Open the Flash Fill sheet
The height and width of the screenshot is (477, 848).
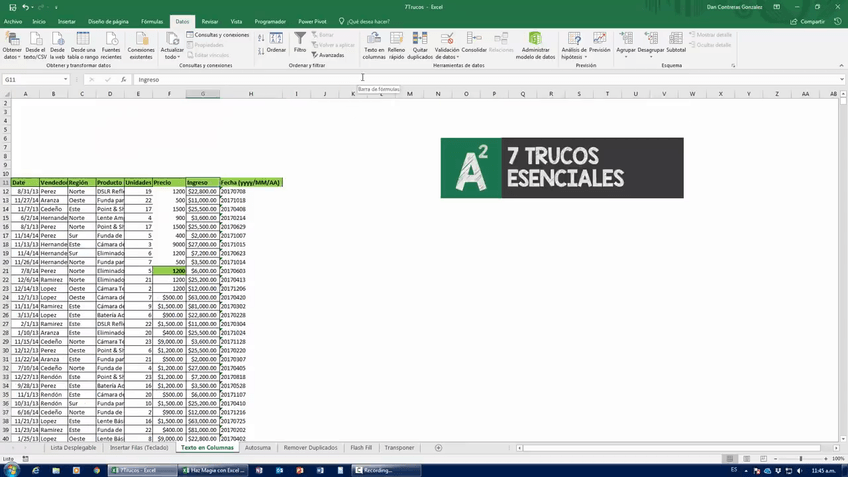click(361, 448)
